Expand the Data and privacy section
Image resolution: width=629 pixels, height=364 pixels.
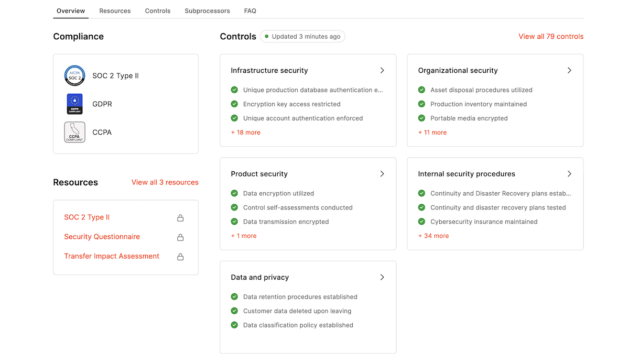(382, 277)
